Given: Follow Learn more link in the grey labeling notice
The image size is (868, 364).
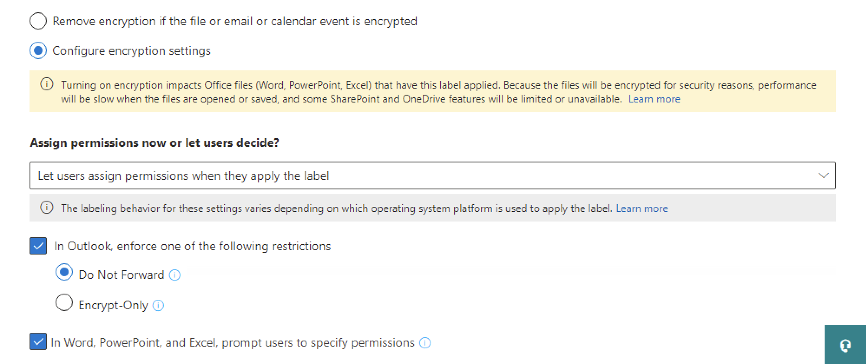Looking at the screenshot, I should coord(642,208).
